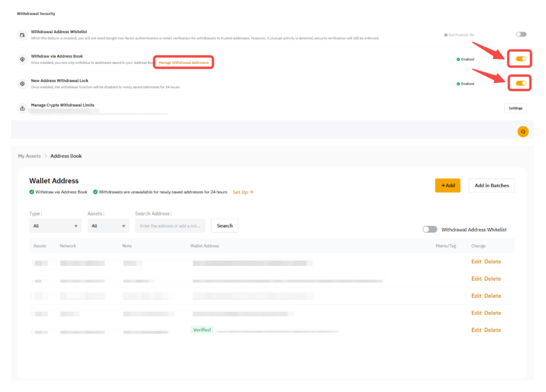The width and height of the screenshot is (546, 392).
Task: Expand the Assets filter dropdown
Action: [109, 226]
